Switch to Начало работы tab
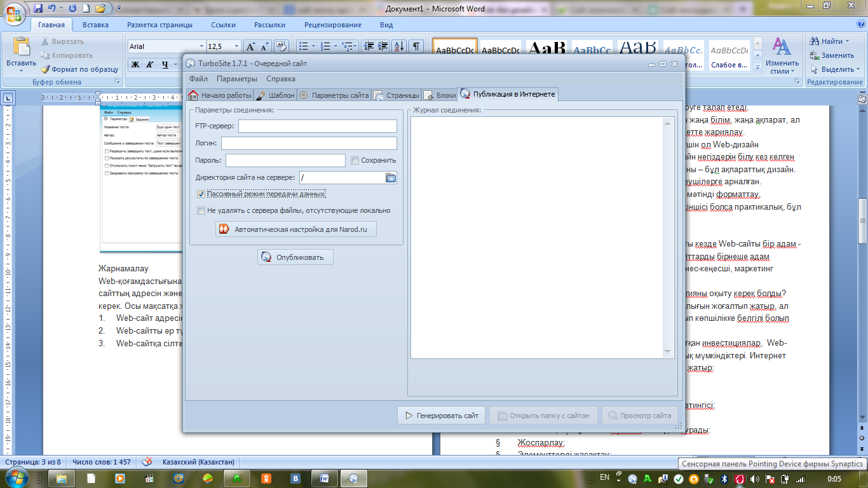Viewport: 868px width, 488px height. (220, 95)
